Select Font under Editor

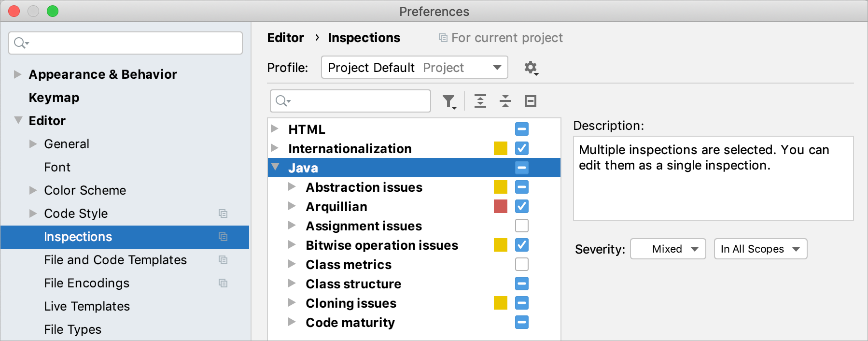pos(57,167)
